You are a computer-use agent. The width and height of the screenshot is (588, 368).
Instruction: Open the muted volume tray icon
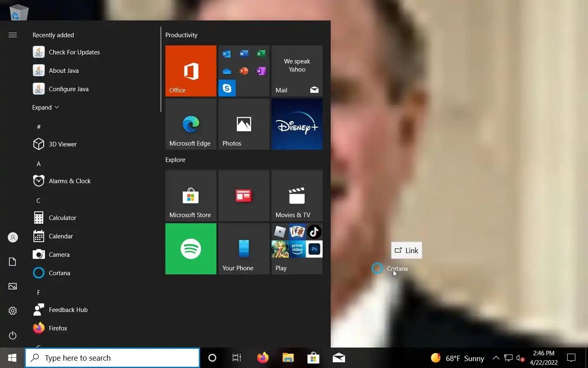(520, 358)
